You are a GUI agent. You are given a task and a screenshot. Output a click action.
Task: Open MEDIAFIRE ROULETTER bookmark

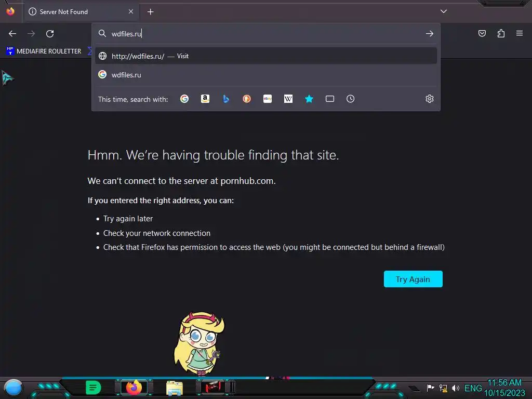pos(44,51)
